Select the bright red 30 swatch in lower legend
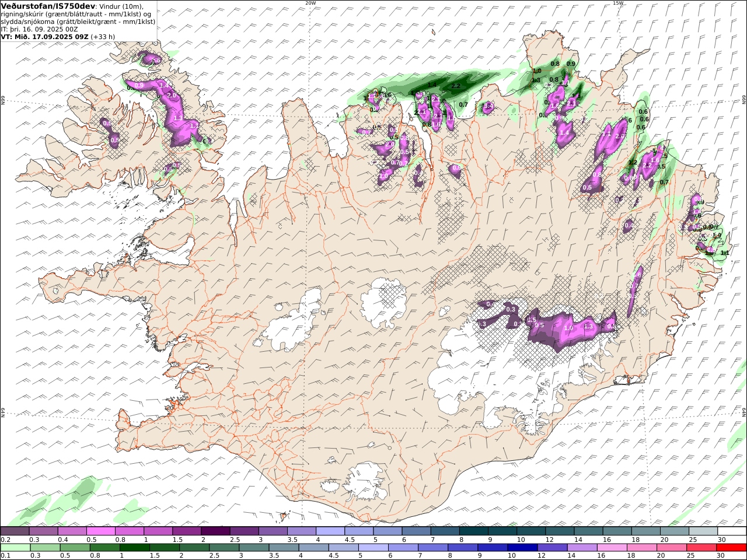 pyautogui.click(x=731, y=548)
